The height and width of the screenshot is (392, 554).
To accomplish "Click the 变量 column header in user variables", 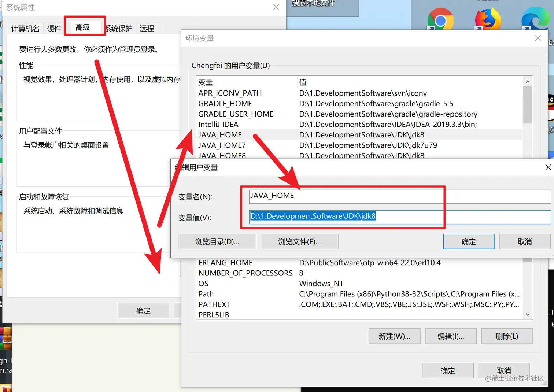I will click(247, 82).
